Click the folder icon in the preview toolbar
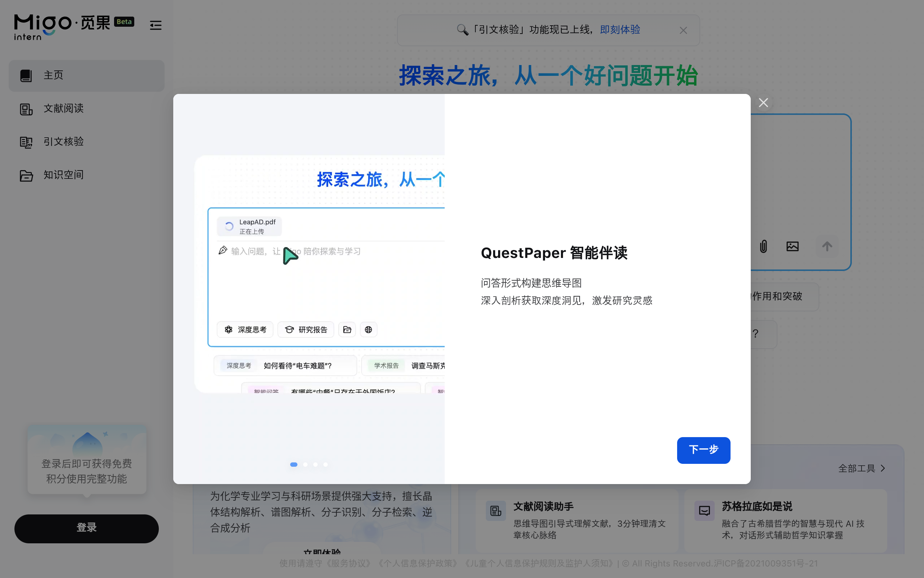The height and width of the screenshot is (578, 924). point(347,329)
